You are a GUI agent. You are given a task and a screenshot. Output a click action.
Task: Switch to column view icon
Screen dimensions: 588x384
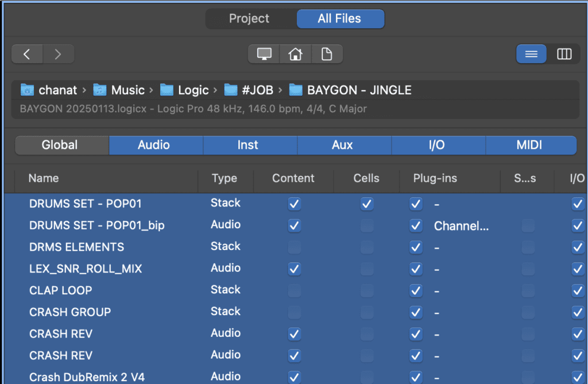click(564, 54)
